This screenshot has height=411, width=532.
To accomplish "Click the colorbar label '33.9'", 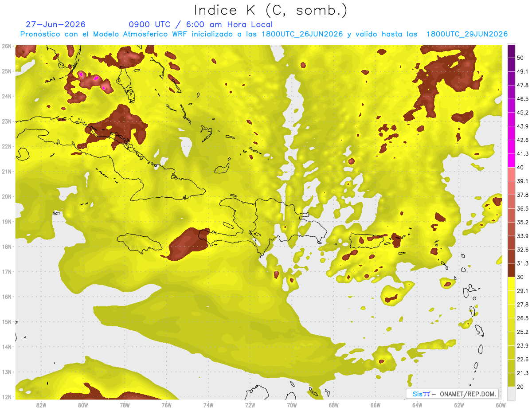I will pyautogui.click(x=523, y=236).
